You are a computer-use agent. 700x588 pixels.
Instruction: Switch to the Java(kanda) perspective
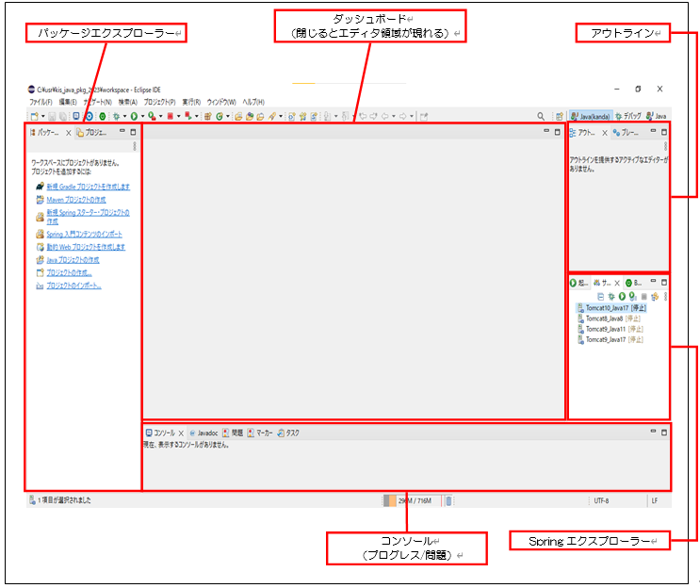tap(590, 117)
